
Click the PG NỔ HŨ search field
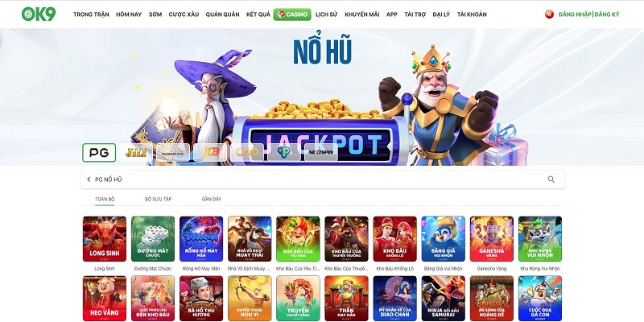(x=323, y=180)
